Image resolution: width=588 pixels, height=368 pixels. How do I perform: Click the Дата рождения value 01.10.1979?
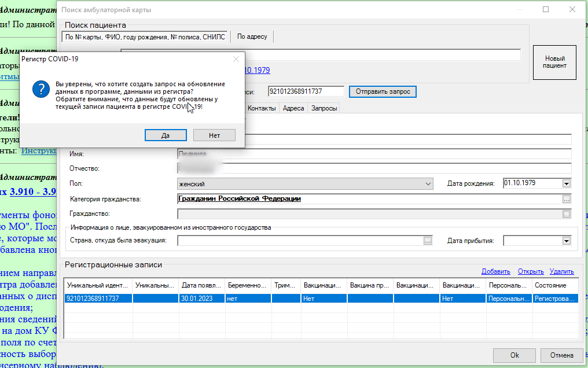520,183
